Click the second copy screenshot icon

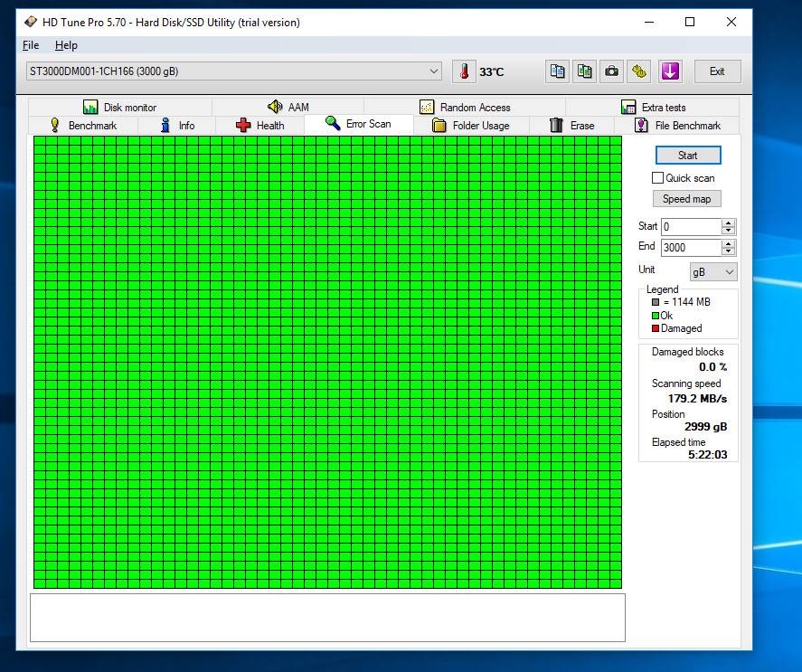584,71
